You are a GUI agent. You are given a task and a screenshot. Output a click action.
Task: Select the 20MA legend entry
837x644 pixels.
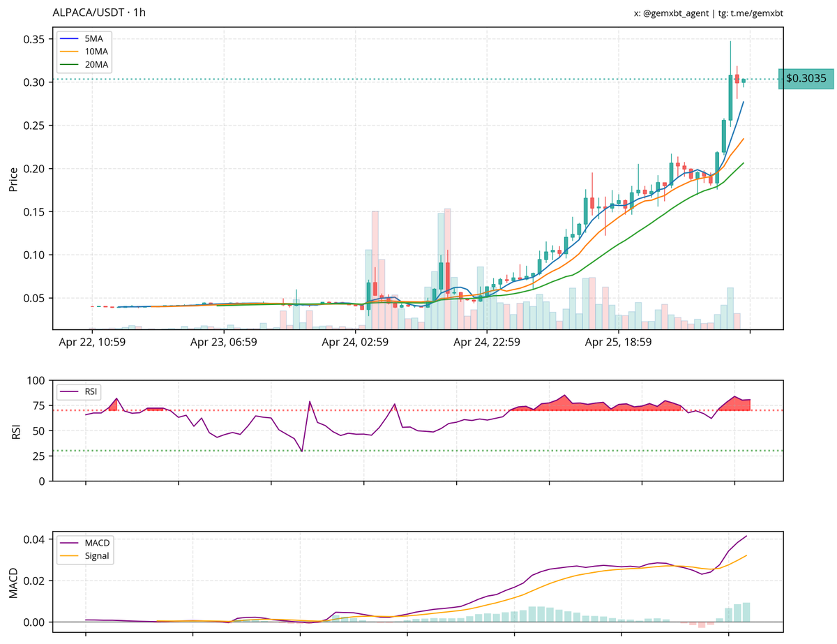84,65
